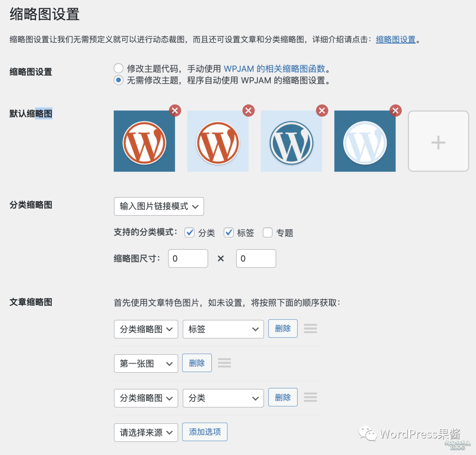Focus the thumbnail height input field
Image resolution: width=476 pixels, height=455 pixels.
click(x=256, y=258)
